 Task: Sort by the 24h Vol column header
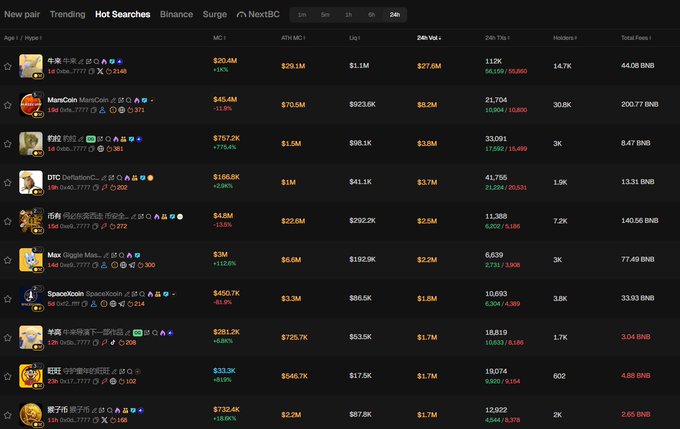[x=429, y=38]
